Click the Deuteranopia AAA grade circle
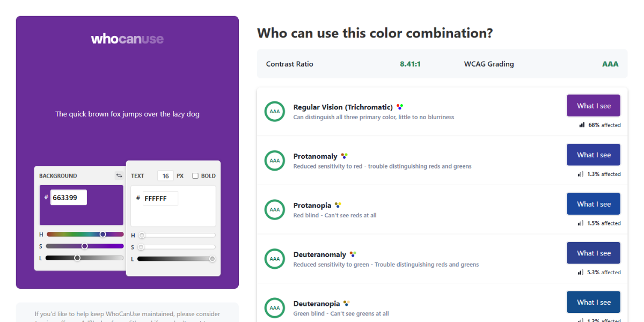Viewport: 644px width, 322px height. click(275, 308)
